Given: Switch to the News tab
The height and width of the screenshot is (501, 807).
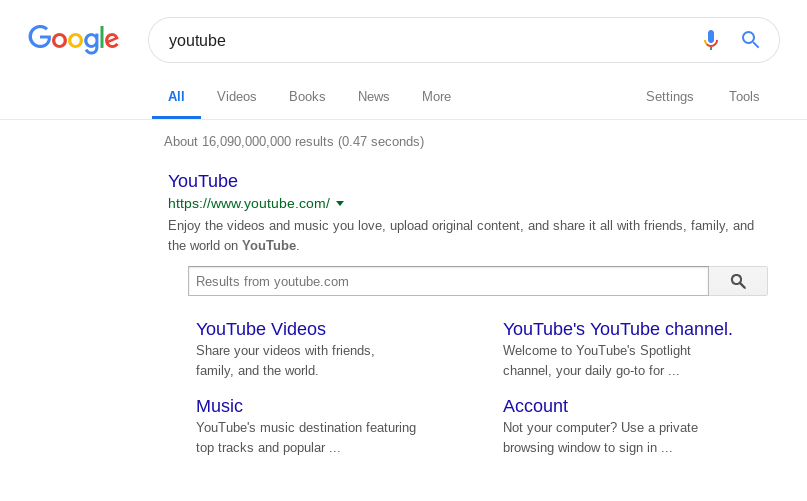Looking at the screenshot, I should [x=374, y=97].
